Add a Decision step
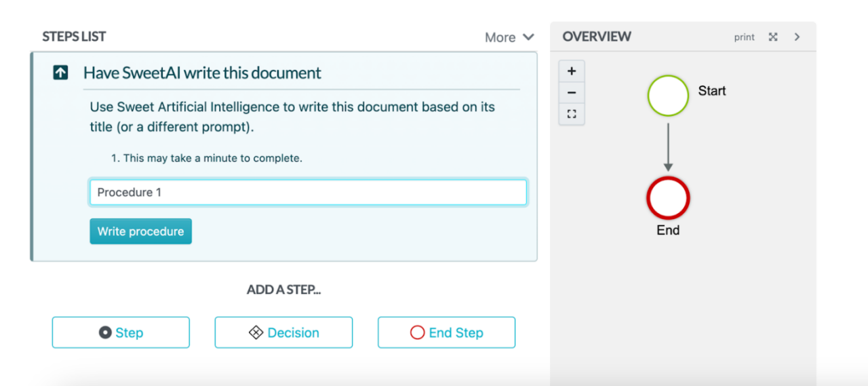Image resolution: width=868 pixels, height=386 pixels. point(283,332)
